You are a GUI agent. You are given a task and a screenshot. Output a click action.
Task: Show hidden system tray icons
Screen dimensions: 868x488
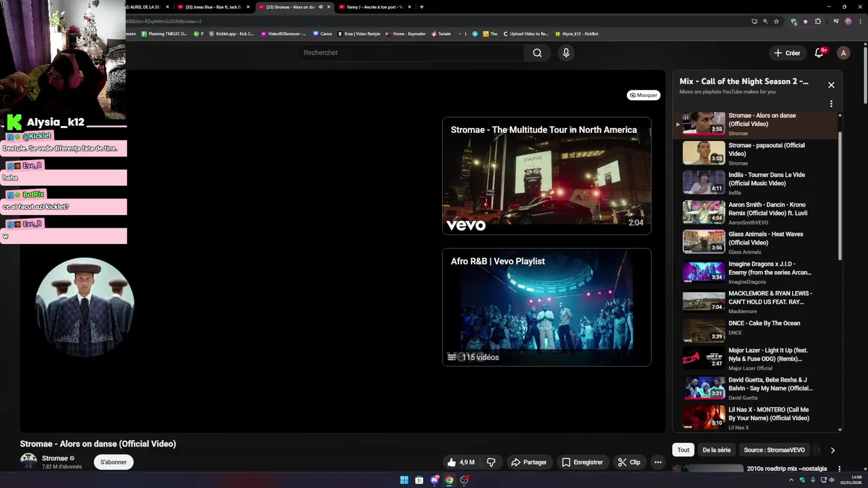pos(791,480)
